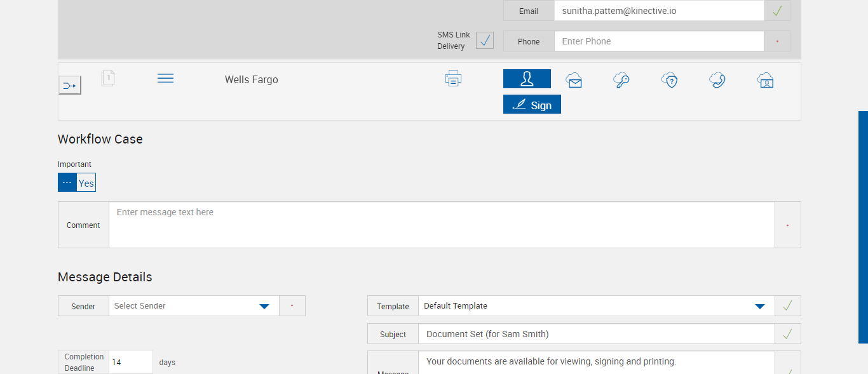Click the document page count icon
The image size is (868, 374).
point(108,78)
